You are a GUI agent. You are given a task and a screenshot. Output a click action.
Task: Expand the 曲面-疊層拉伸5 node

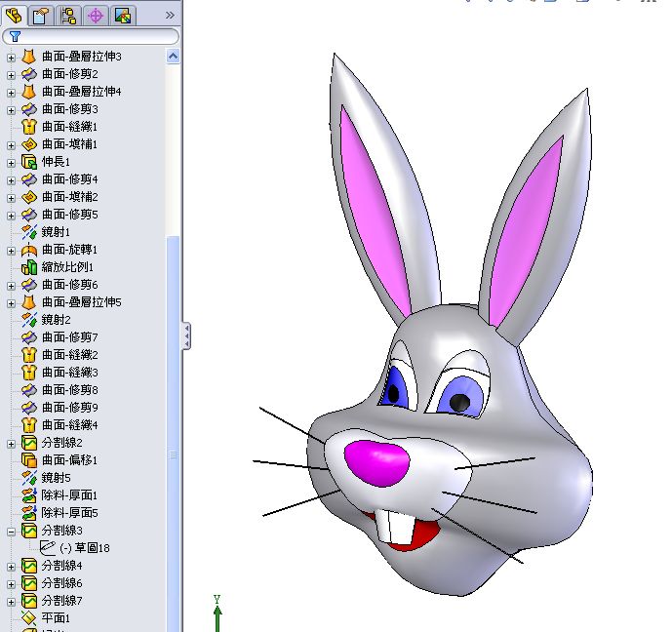click(11, 303)
